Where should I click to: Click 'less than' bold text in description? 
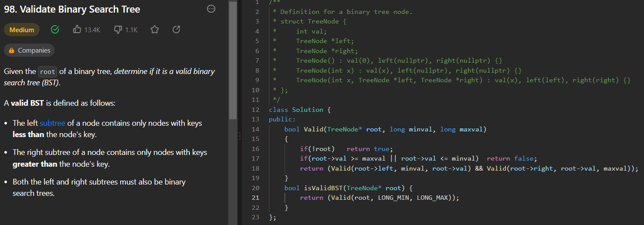pyautogui.click(x=28, y=134)
